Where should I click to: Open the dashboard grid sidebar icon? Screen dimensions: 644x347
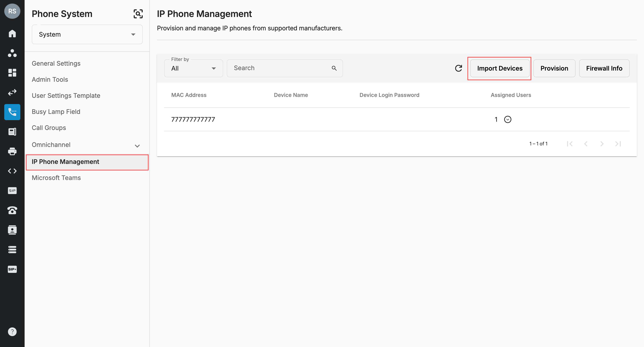pyautogui.click(x=12, y=73)
